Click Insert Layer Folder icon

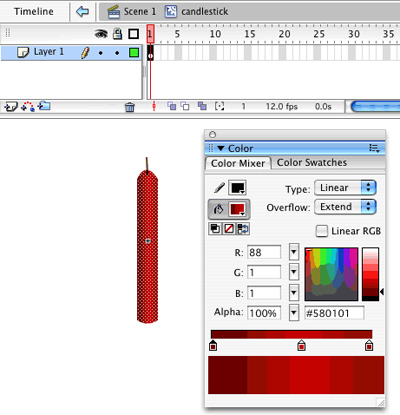tap(44, 106)
